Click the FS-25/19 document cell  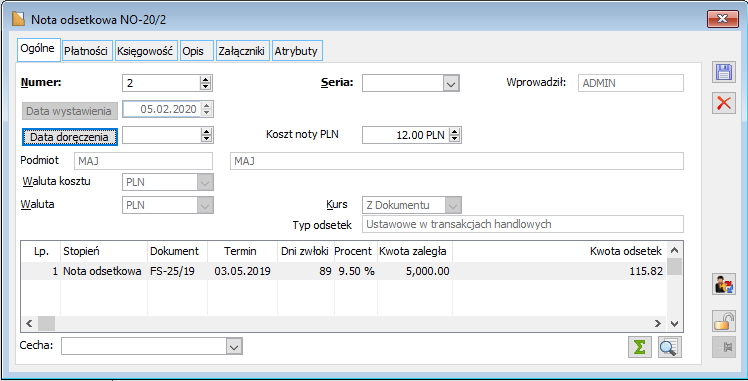(x=177, y=271)
